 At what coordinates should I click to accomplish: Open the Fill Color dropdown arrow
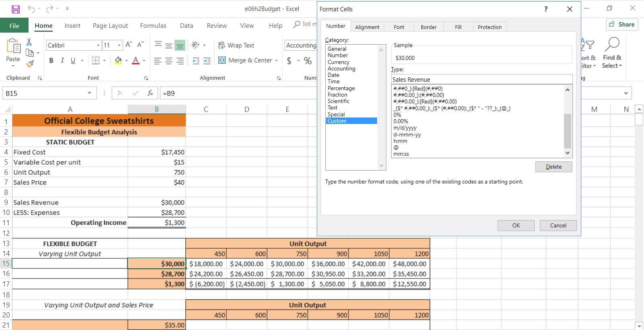(126, 61)
